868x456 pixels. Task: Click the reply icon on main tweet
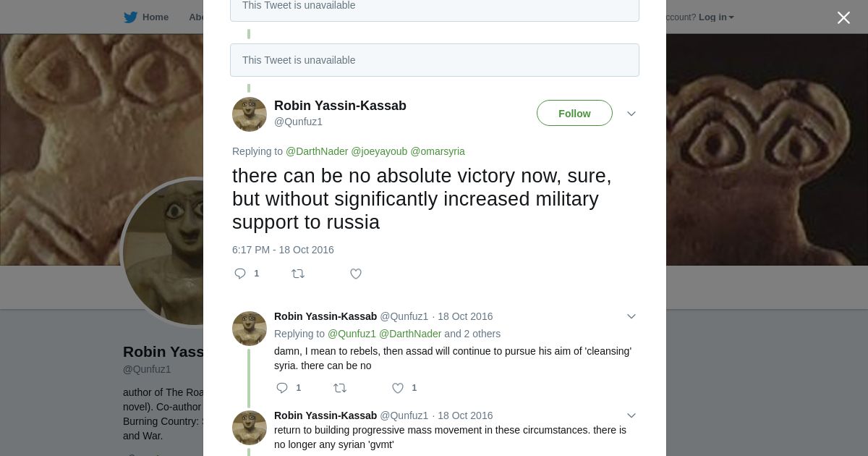(240, 274)
